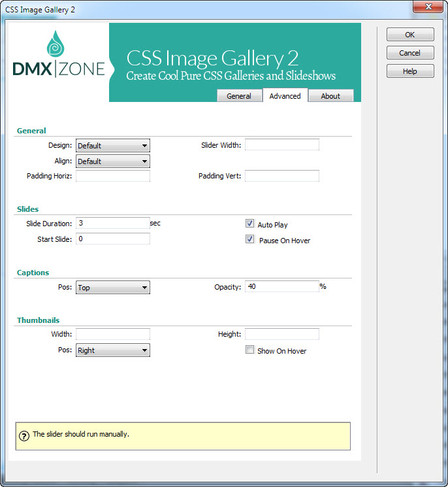The image size is (448, 487).
Task: Open the Align dropdown
Action: click(x=113, y=161)
